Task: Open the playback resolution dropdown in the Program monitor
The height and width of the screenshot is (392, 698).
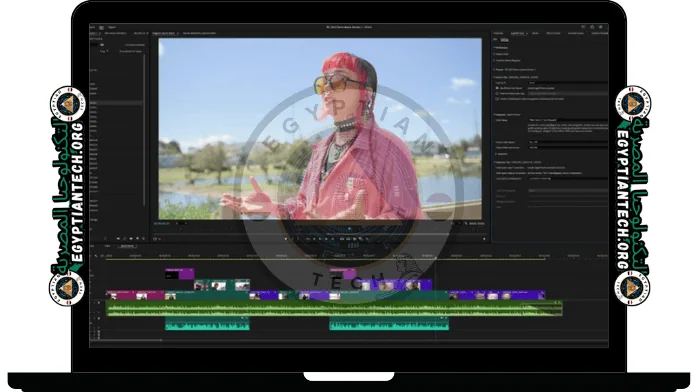Action: pyautogui.click(x=455, y=223)
